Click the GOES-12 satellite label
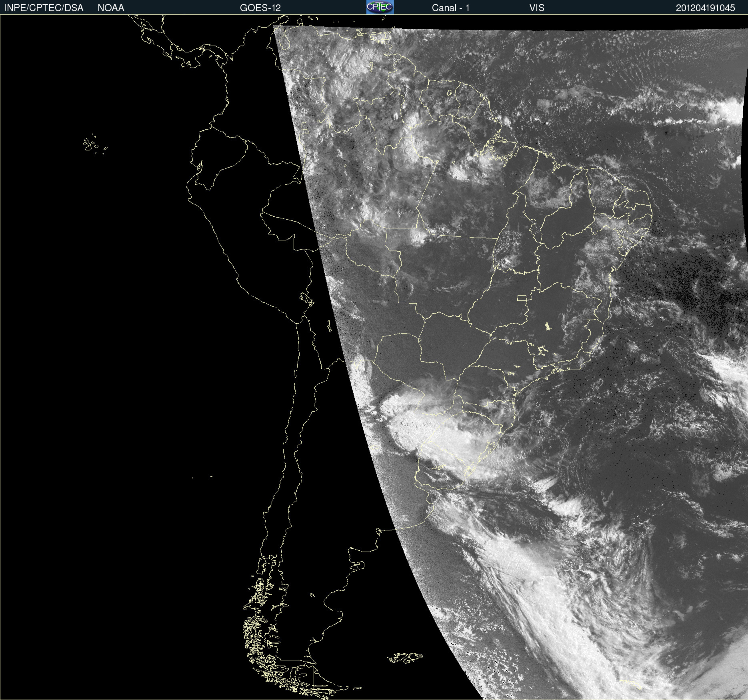Image resolution: width=748 pixels, height=700 pixels. tap(260, 8)
